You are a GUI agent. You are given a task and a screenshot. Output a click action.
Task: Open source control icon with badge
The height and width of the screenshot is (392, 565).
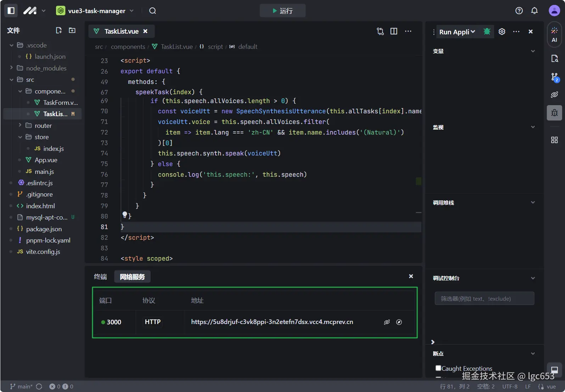click(554, 77)
